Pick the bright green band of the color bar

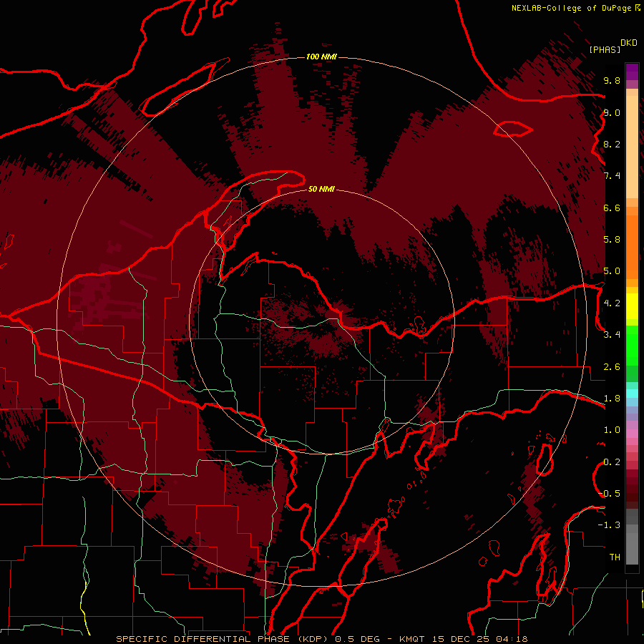click(632, 345)
